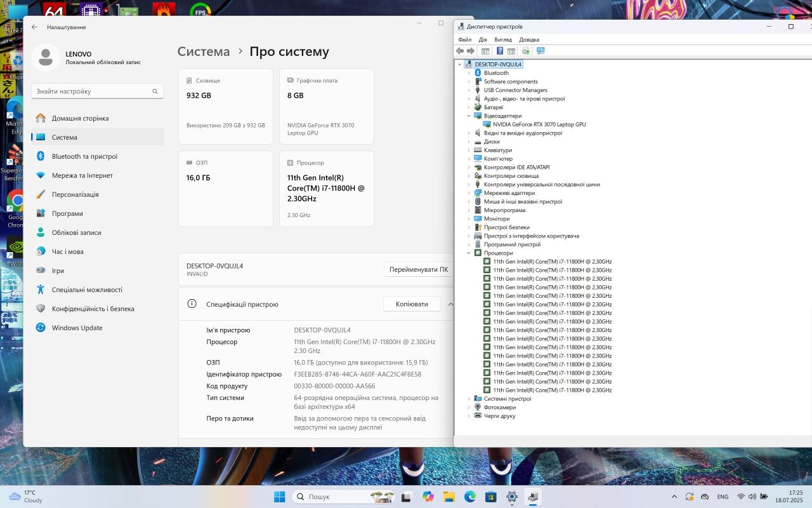Open Мережа та Інтернет settings
Image resolution: width=812 pixels, height=508 pixels.
click(98, 175)
